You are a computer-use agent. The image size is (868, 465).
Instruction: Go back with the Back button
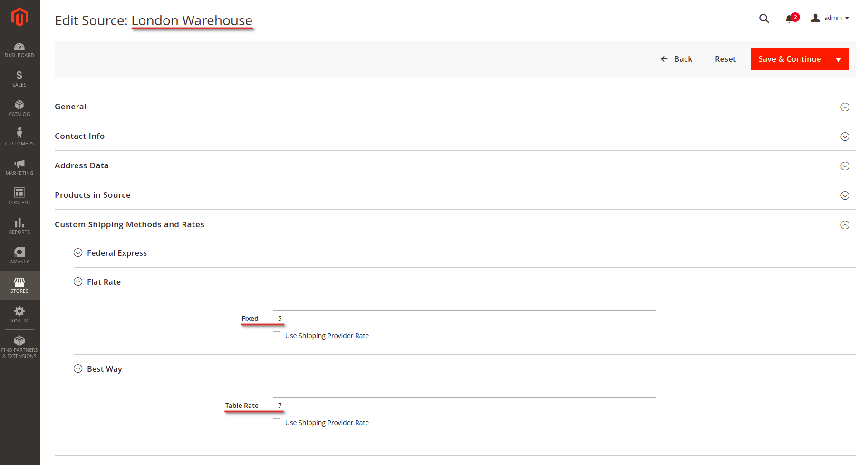click(x=676, y=59)
